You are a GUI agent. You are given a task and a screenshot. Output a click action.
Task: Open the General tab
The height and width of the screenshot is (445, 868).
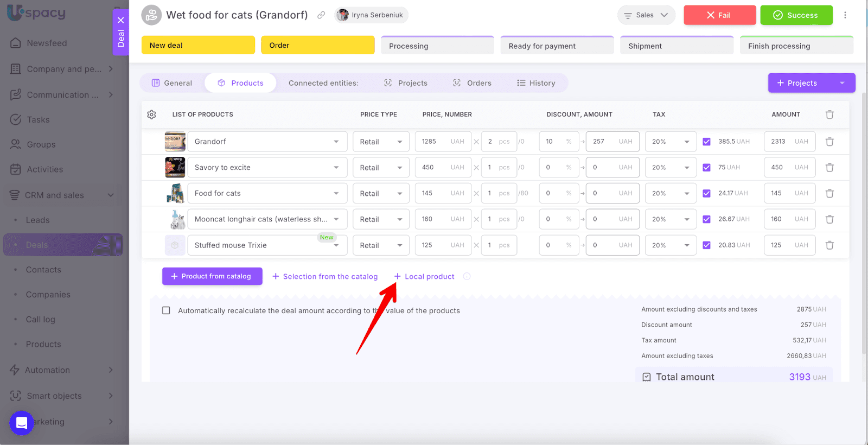pos(172,83)
